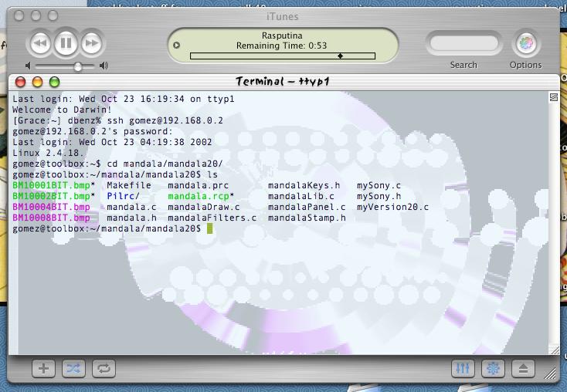Click mySony.h in the ls output

[379, 196]
